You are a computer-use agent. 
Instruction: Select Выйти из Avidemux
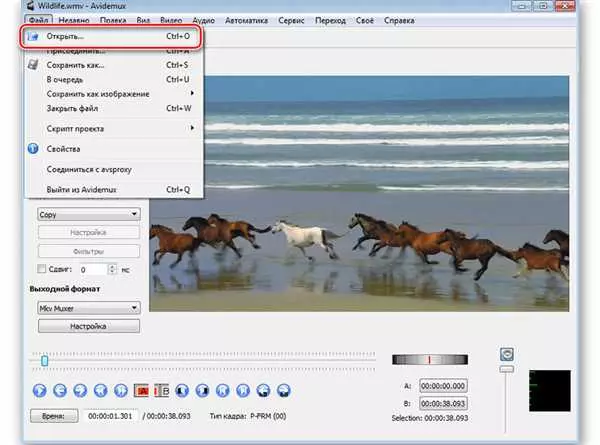click(114, 189)
